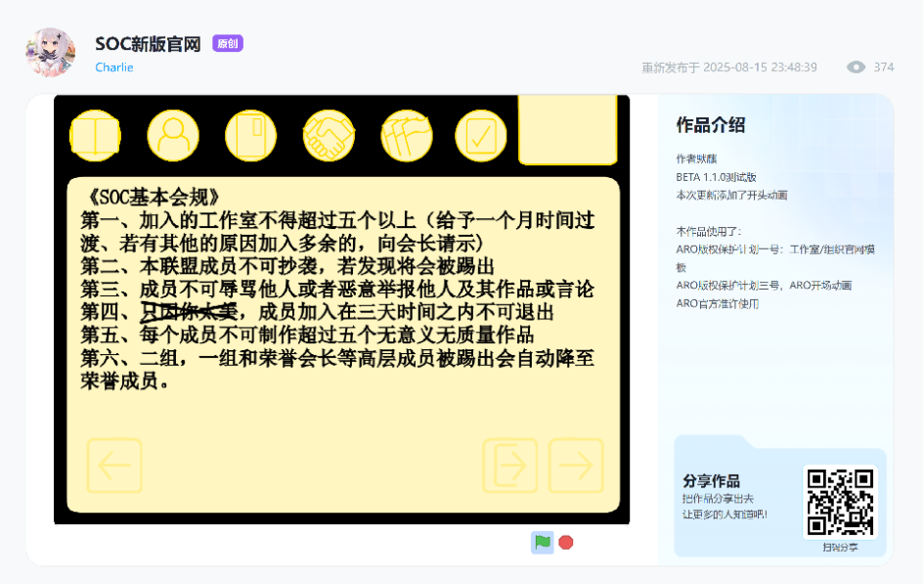The height and width of the screenshot is (584, 924).
Task: Click the 分享作品 heading
Action: tap(711, 481)
